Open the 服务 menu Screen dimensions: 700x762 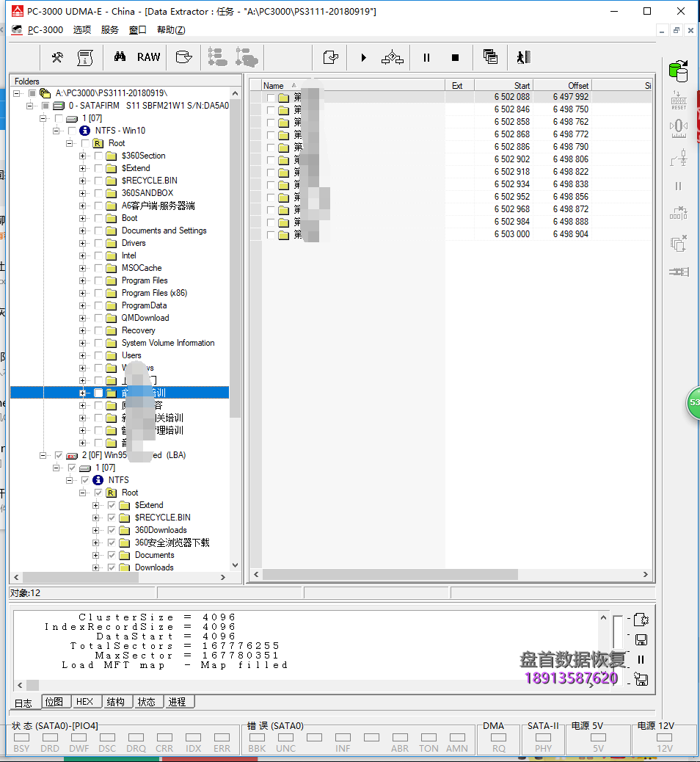(109, 30)
